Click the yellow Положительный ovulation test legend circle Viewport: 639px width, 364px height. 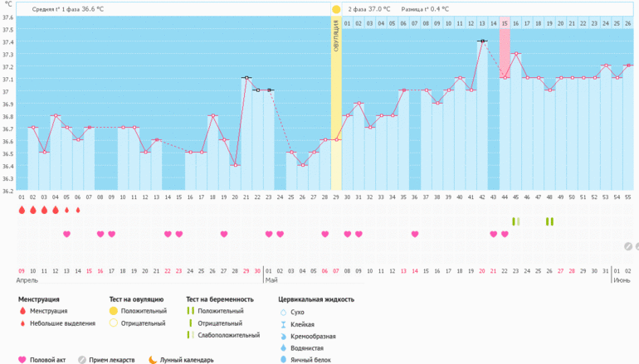tap(115, 311)
